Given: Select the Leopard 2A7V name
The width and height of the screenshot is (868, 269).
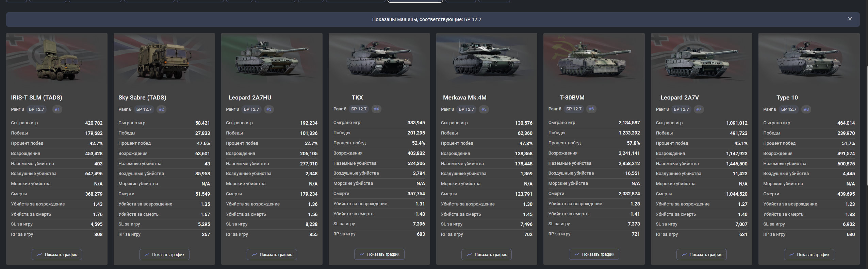Looking at the screenshot, I should [680, 97].
